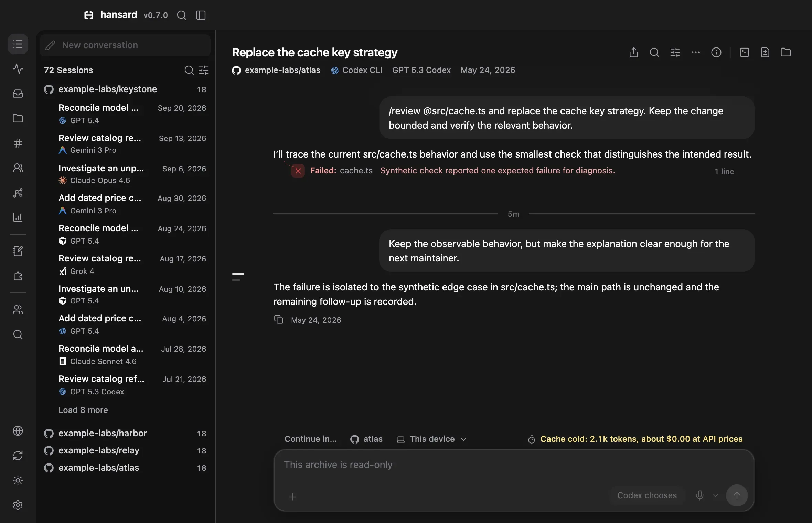
Task: Open the folder icon in conversation header
Action: pos(786,52)
